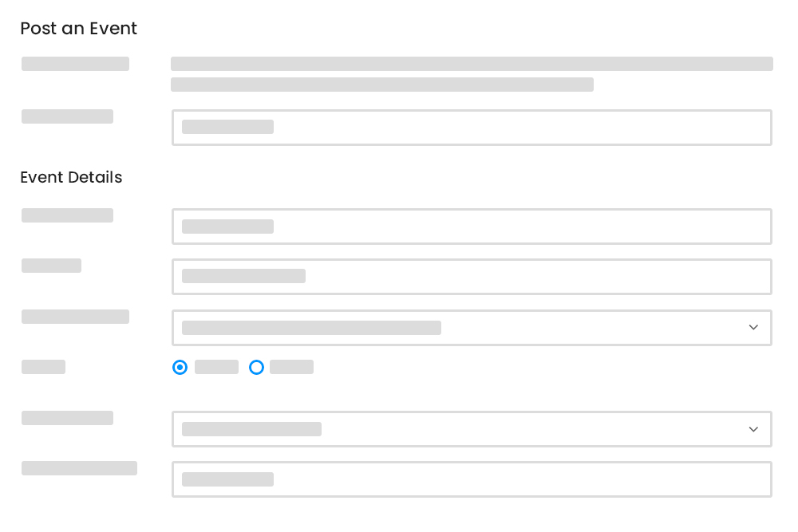Choose the second radio option
The height and width of the screenshot is (532, 798).
(256, 367)
